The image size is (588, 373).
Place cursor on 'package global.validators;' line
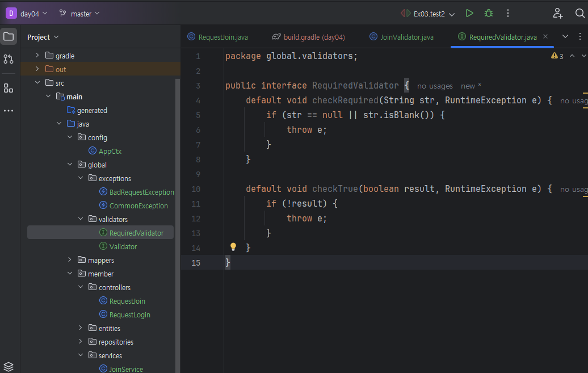coord(291,56)
